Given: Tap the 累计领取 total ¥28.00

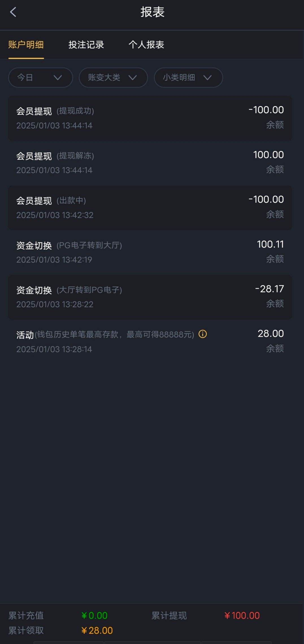Looking at the screenshot, I should 97,630.
